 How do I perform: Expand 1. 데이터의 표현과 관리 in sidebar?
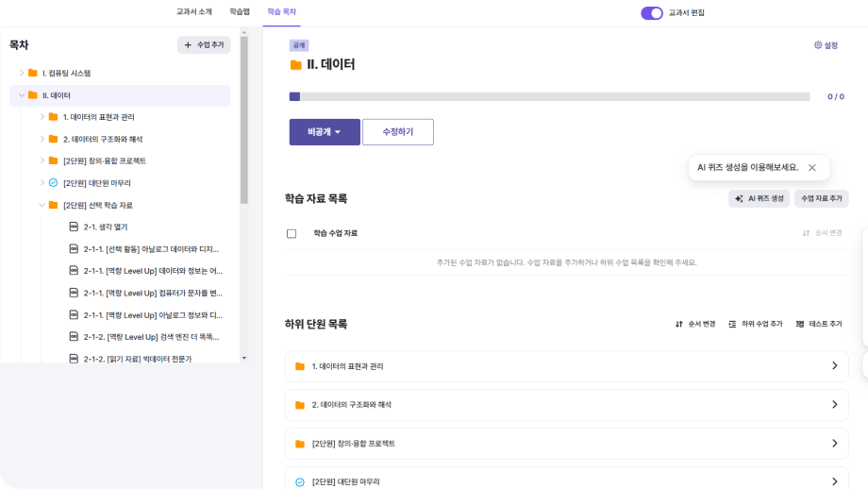42,117
